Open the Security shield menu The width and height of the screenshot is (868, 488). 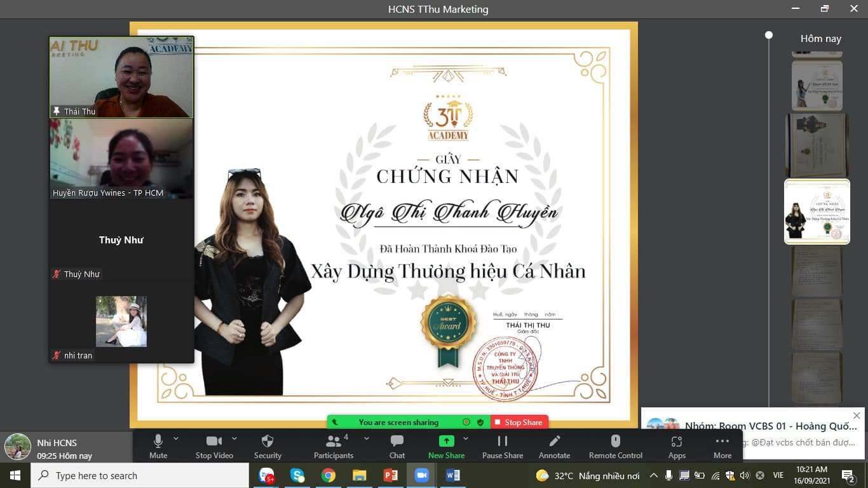tap(268, 446)
